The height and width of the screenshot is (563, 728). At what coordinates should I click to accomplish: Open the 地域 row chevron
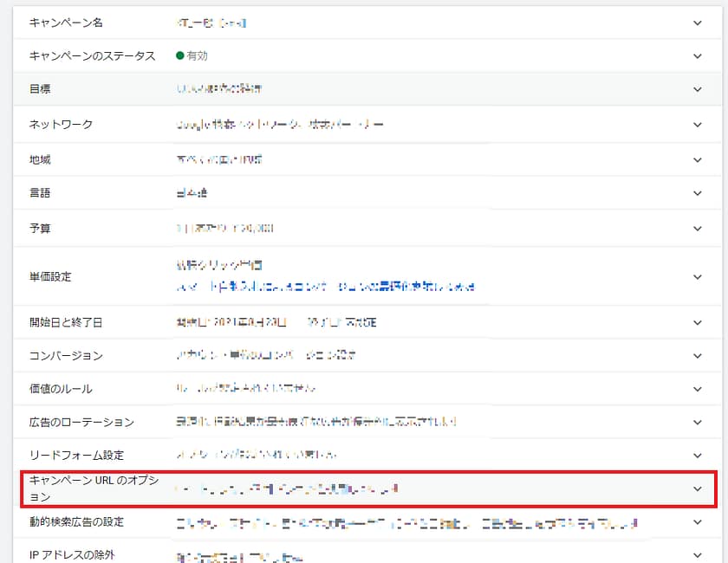[698, 159]
